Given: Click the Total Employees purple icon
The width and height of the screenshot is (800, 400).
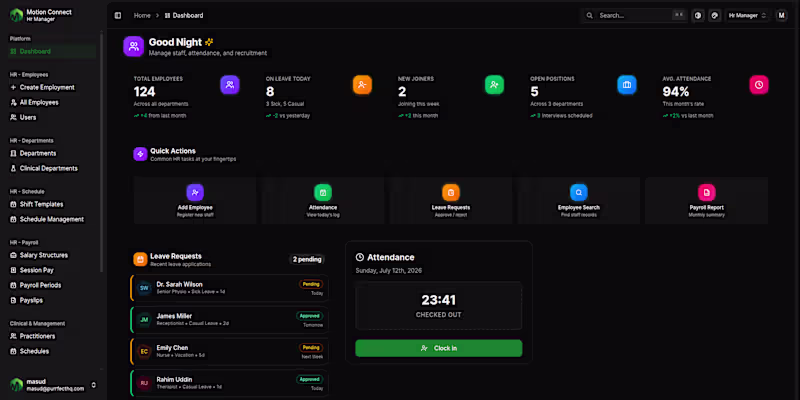Looking at the screenshot, I should tap(230, 85).
